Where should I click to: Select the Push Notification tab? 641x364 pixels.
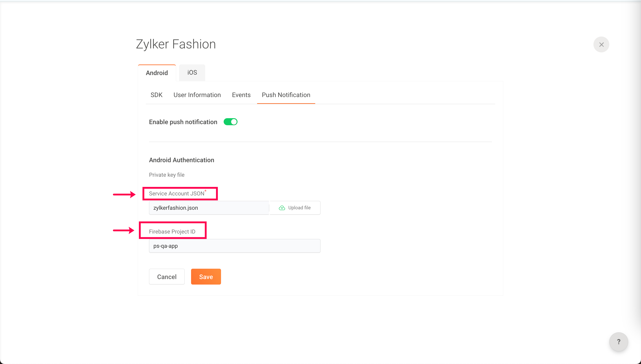pos(286,95)
